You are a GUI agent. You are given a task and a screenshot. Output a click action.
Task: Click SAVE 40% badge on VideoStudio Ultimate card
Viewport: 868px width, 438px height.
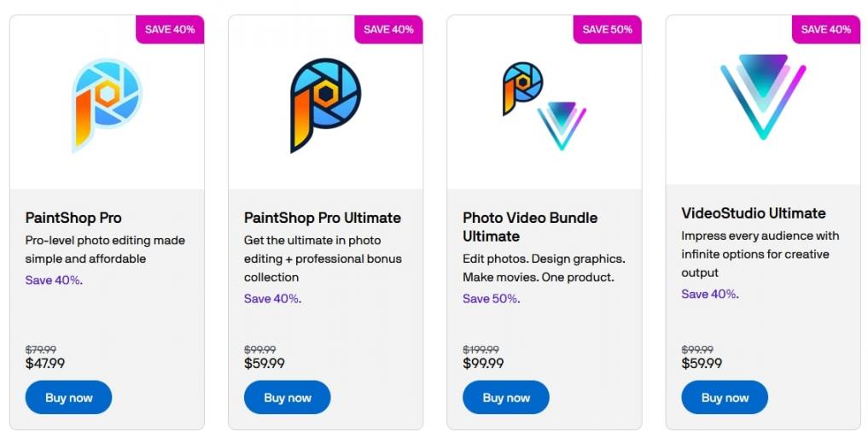825,29
